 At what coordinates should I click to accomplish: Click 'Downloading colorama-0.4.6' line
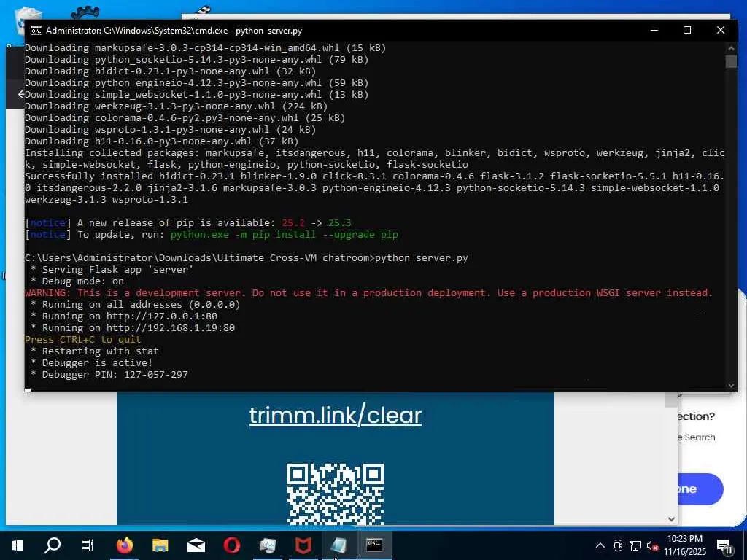click(x=185, y=117)
